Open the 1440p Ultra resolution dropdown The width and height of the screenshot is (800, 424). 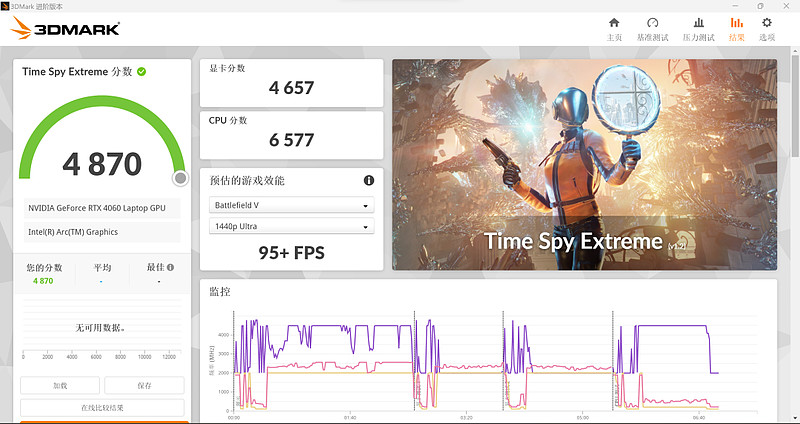click(x=291, y=227)
